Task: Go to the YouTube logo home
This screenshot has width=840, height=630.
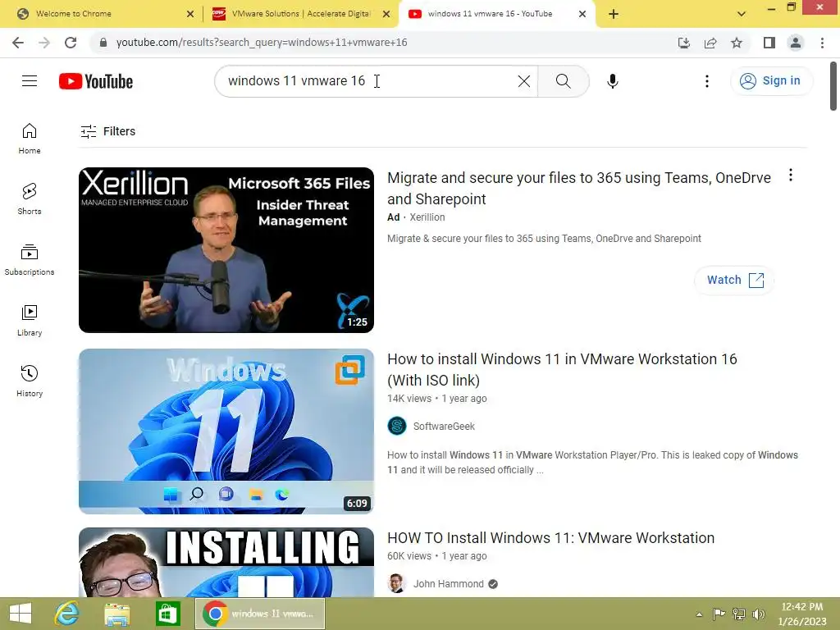Action: coord(96,81)
